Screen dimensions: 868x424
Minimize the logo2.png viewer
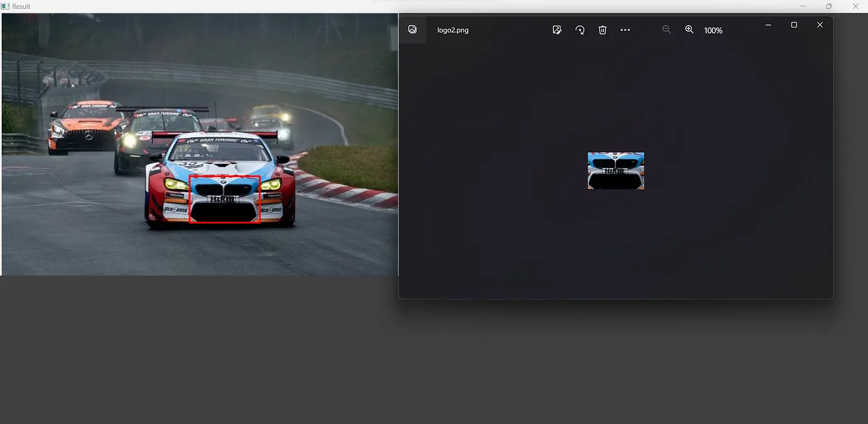[768, 25]
